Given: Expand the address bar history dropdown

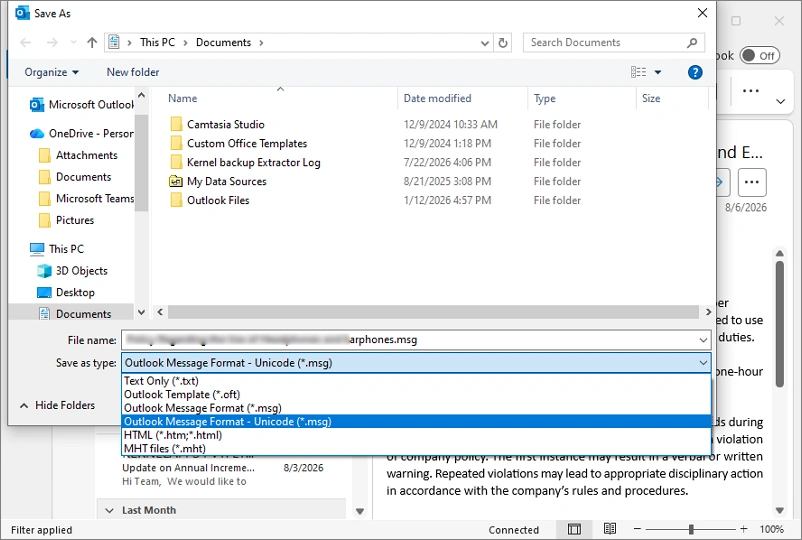Looking at the screenshot, I should click(x=485, y=43).
